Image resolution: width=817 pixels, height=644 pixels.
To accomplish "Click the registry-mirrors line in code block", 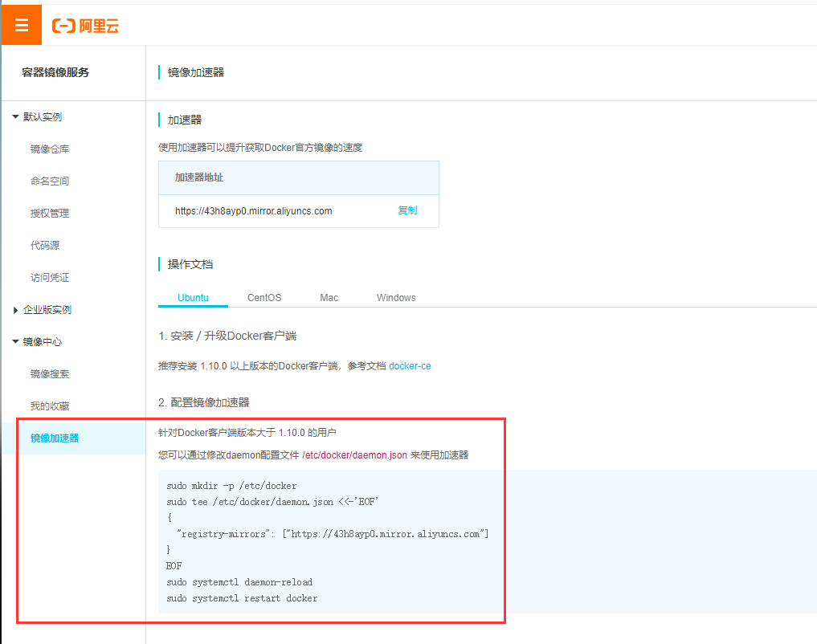I will pos(333,534).
